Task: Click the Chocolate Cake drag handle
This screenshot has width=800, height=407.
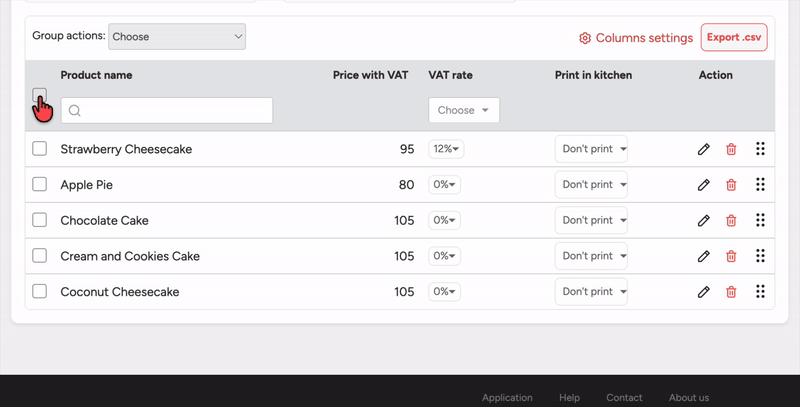Action: click(x=760, y=220)
